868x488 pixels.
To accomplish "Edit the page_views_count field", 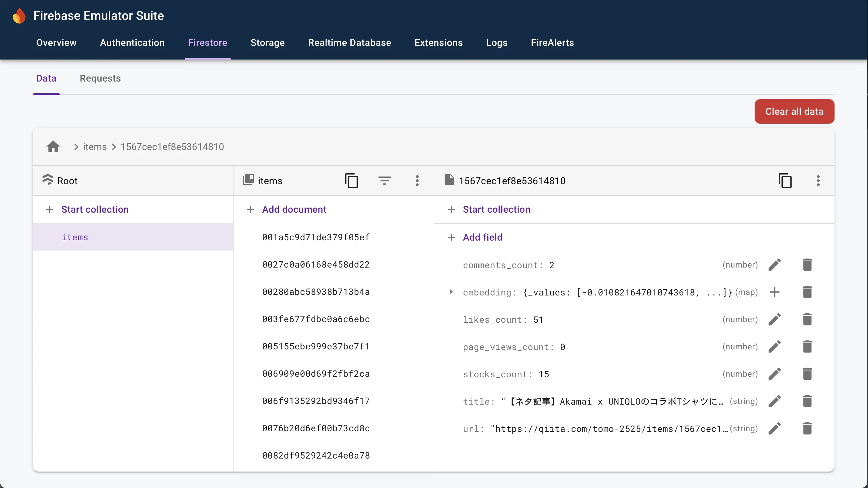I will pyautogui.click(x=774, y=347).
